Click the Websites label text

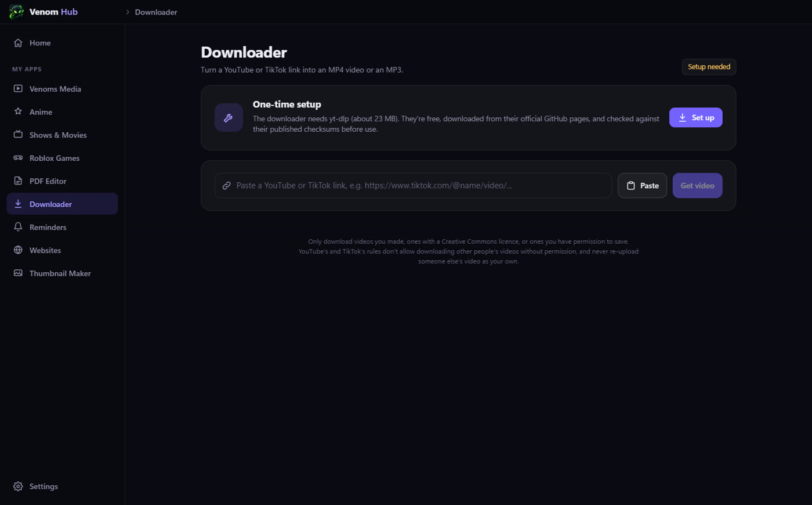45,251
